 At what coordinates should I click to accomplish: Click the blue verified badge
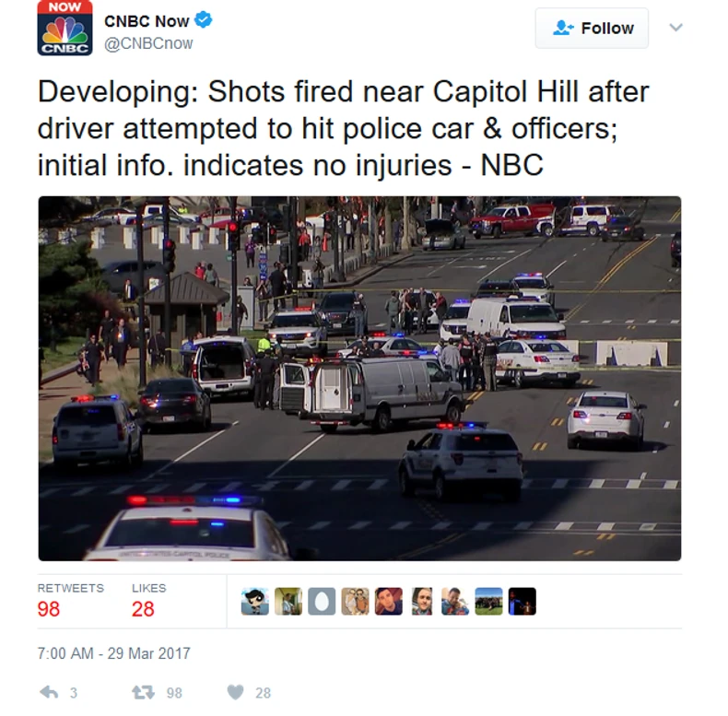click(x=203, y=20)
